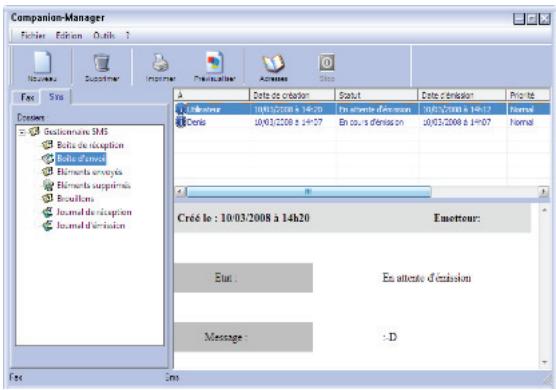This screenshot has width=556, height=390.
Task: Click the Emetteur label in preview
Action: pos(457,218)
